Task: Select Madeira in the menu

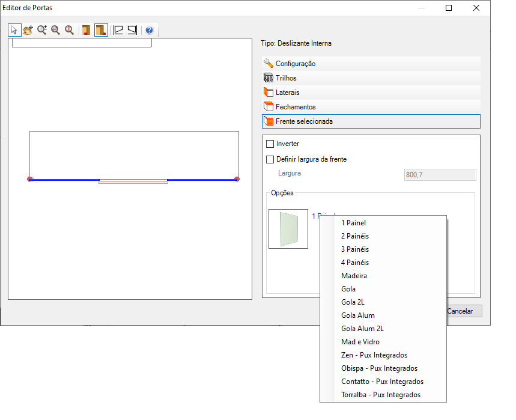Action: coord(383,276)
